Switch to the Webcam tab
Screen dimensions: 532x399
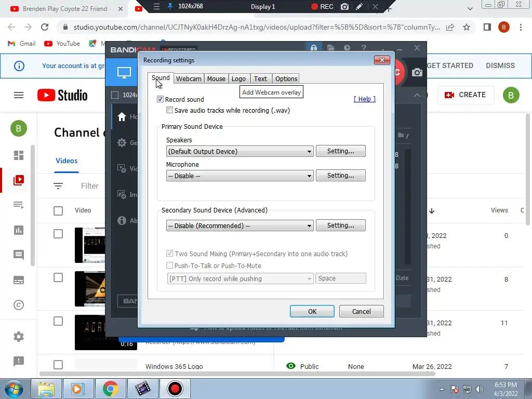point(188,79)
